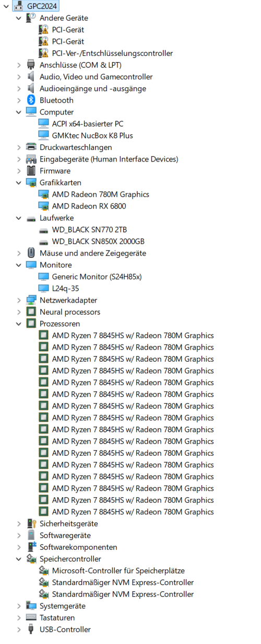Image resolution: width=261 pixels, height=644 pixels.
Task: Click warning icon of PCI-Ver-/Entschlüsselungscontroller
Action: coord(44,53)
